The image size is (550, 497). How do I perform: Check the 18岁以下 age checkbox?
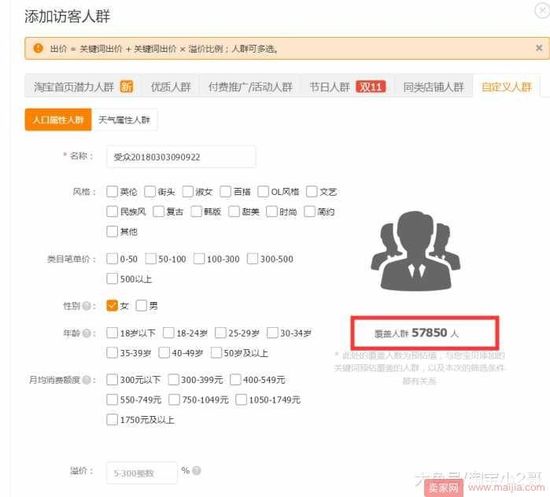pyautogui.click(x=112, y=333)
